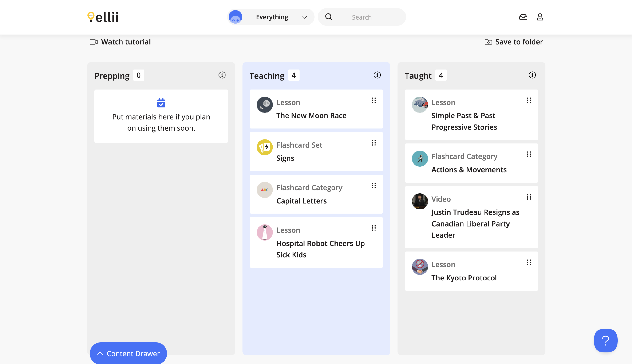Click the search magnifier icon
The image size is (632, 364).
(329, 17)
